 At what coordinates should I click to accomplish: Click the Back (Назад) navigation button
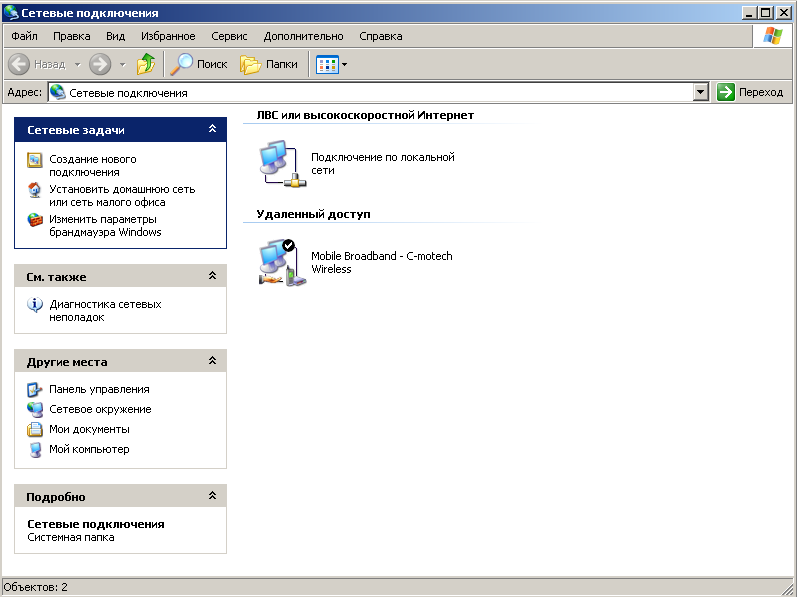point(38,64)
